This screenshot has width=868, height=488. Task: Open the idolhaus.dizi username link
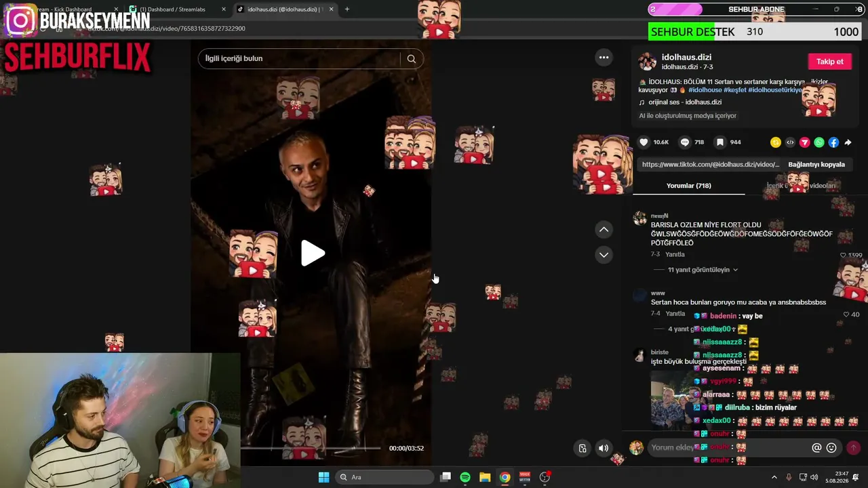pos(686,58)
